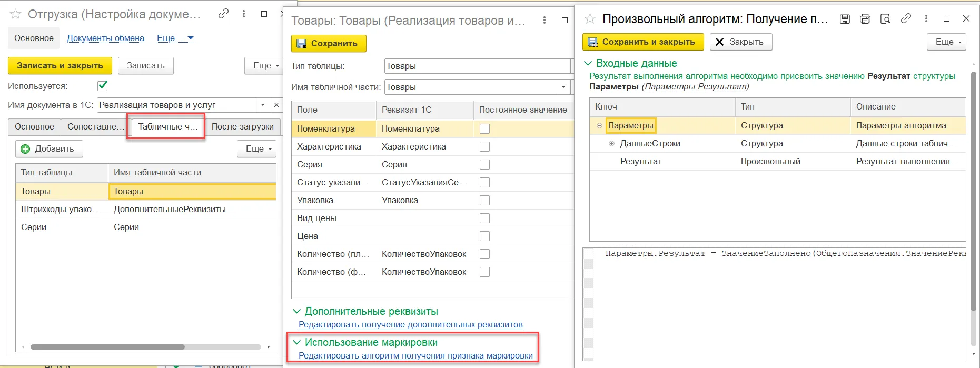This screenshot has width=980, height=368.
Task: Toggle the Используется checkbox
Action: pos(103,86)
